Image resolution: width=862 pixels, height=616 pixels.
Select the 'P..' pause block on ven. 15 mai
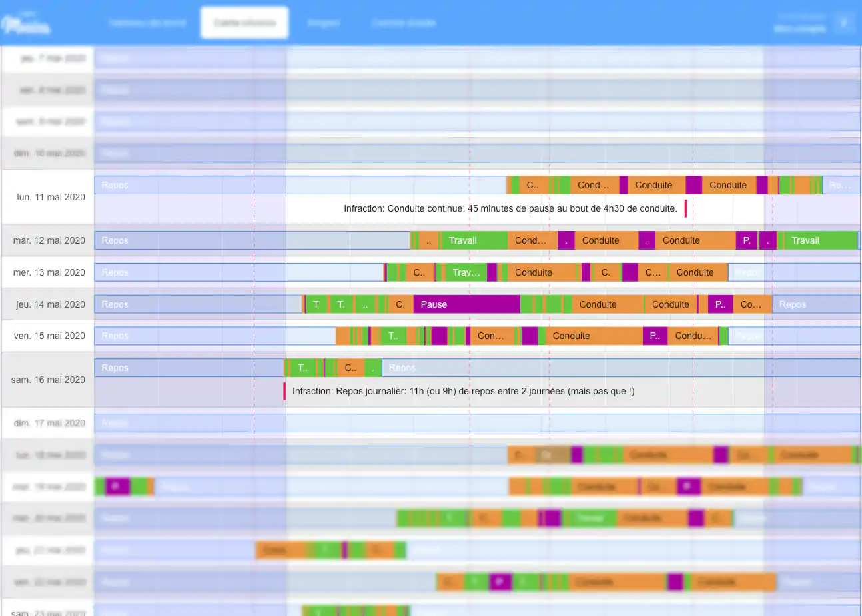(x=655, y=336)
